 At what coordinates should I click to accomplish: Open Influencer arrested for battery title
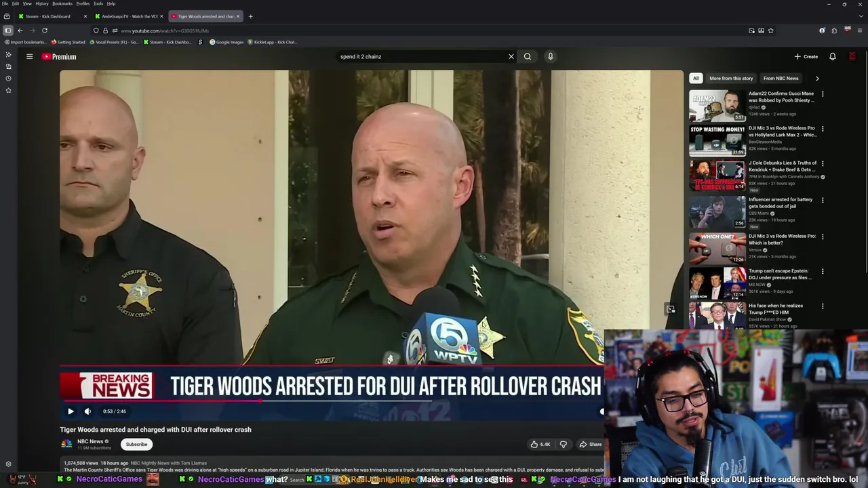pyautogui.click(x=781, y=203)
